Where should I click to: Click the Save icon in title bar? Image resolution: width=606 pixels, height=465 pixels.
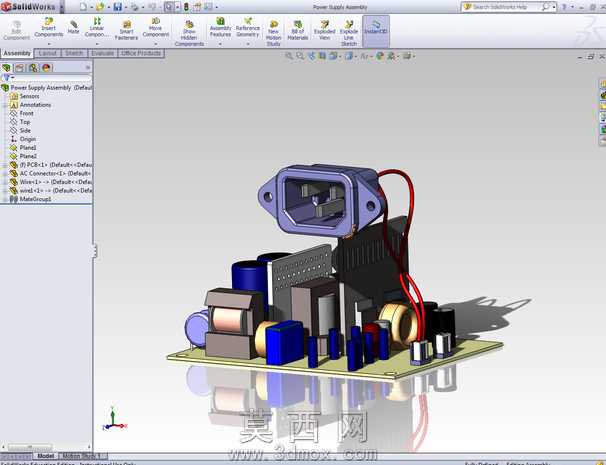point(117,7)
